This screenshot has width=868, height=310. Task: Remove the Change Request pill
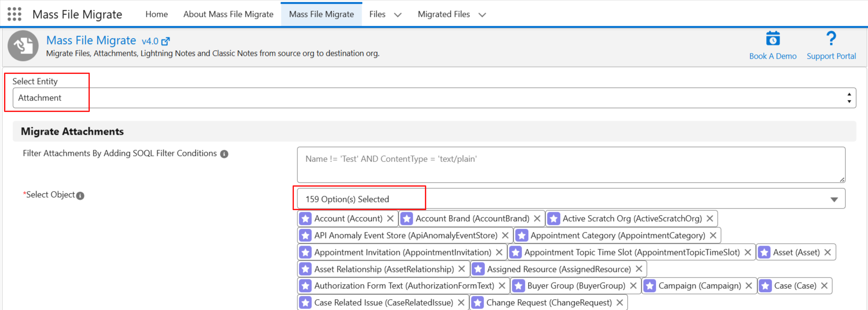point(620,302)
